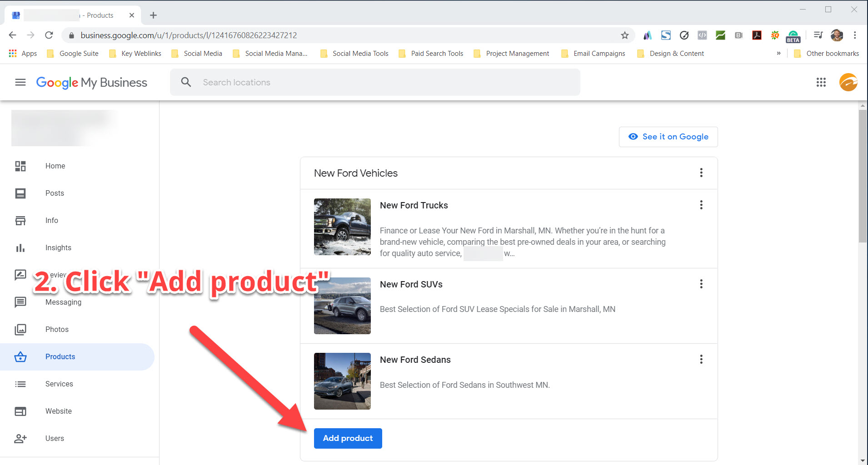Star the current page in address bar
Screen dimensions: 868x465
pyautogui.click(x=625, y=35)
